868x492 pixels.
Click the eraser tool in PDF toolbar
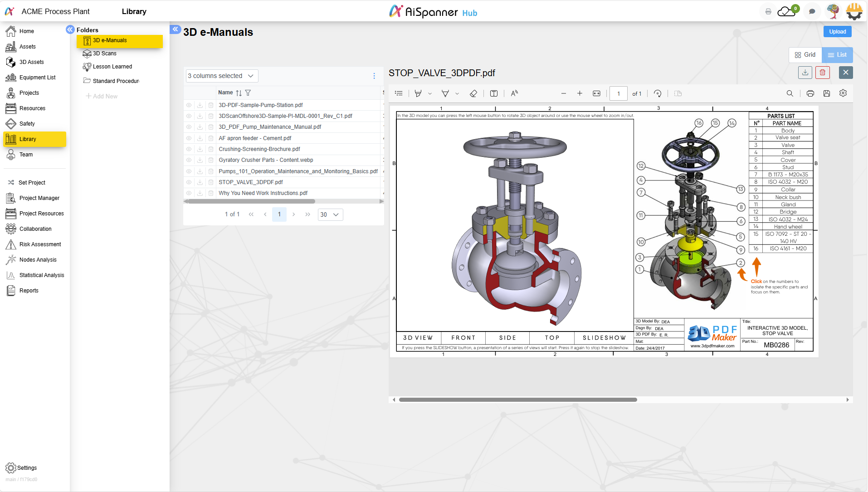tap(473, 93)
